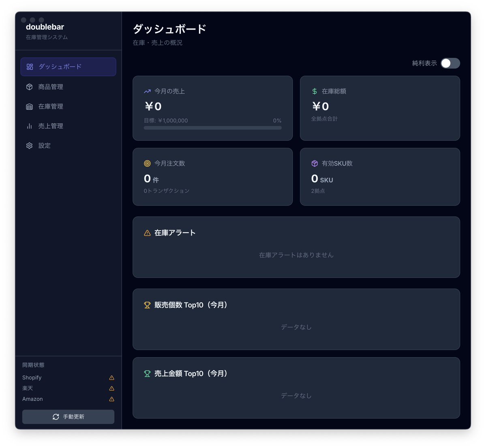The width and height of the screenshot is (486, 448).
Task: Click the 商品管理 box icon
Action: pos(30,87)
